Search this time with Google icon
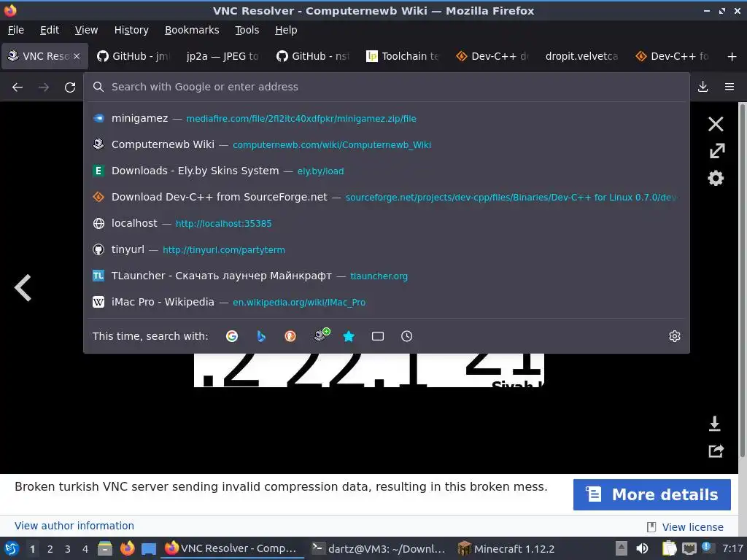Image resolution: width=747 pixels, height=560 pixels. pos(232,336)
